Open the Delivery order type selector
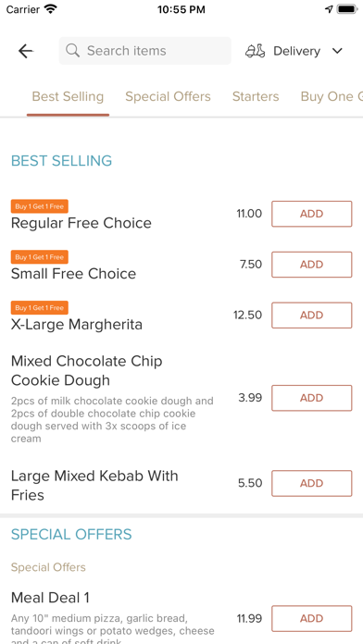This screenshot has width=363, height=644. 294,51
